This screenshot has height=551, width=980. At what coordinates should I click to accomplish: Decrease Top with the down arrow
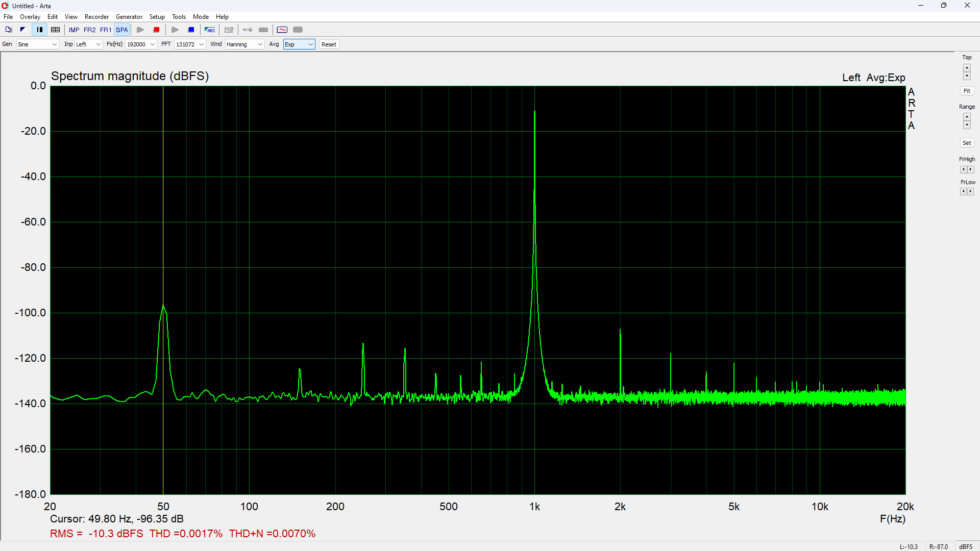967,76
